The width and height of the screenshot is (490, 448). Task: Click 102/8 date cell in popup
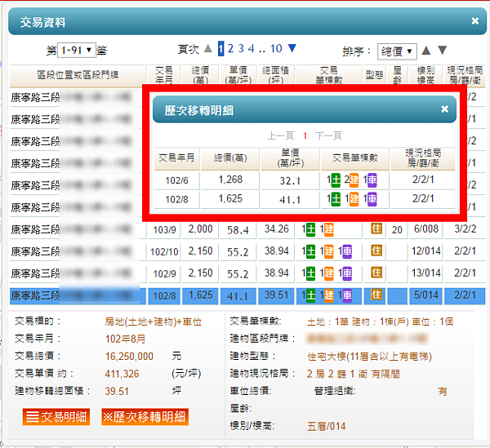(176, 199)
